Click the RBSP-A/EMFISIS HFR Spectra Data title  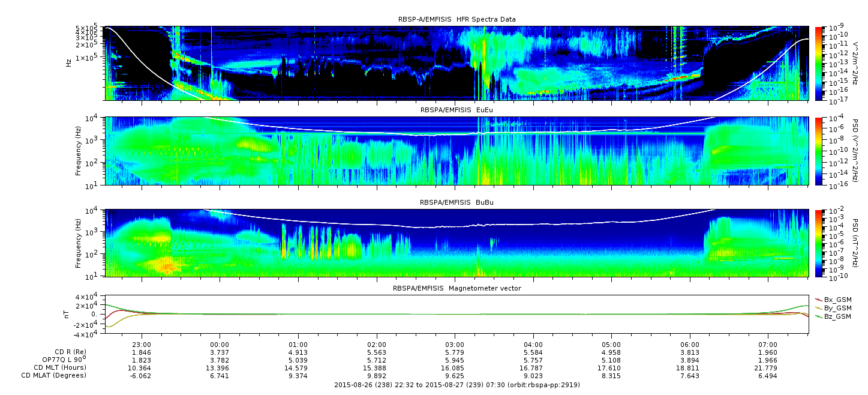tap(457, 19)
